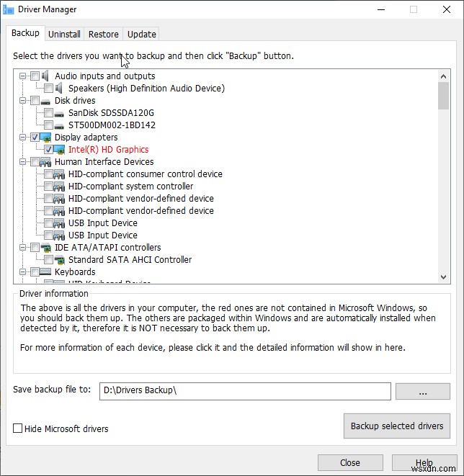
Task: Click the Close button at bottom
Action: (350, 462)
